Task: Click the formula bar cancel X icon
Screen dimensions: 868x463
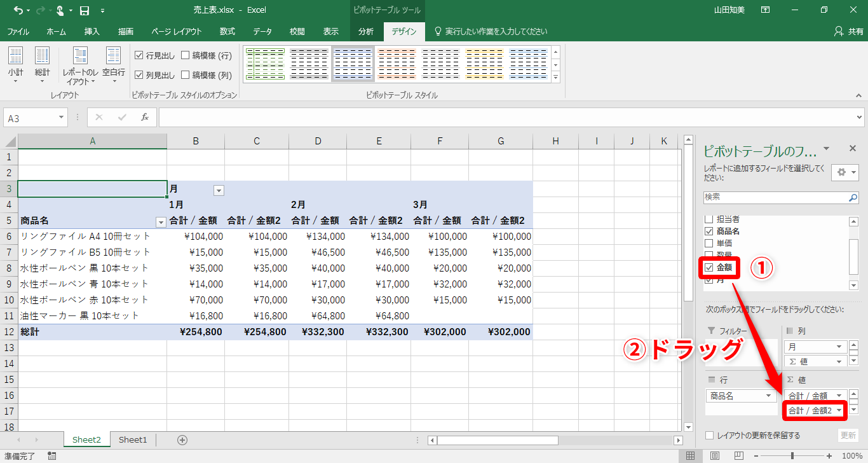Action: [x=99, y=117]
